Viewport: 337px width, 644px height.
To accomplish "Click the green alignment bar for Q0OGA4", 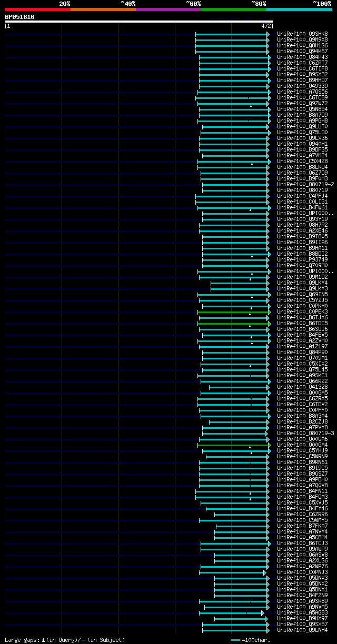I will tap(234, 445).
